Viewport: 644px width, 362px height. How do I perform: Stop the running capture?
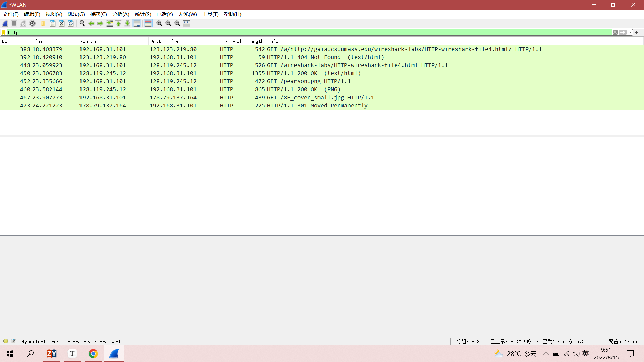14,23
